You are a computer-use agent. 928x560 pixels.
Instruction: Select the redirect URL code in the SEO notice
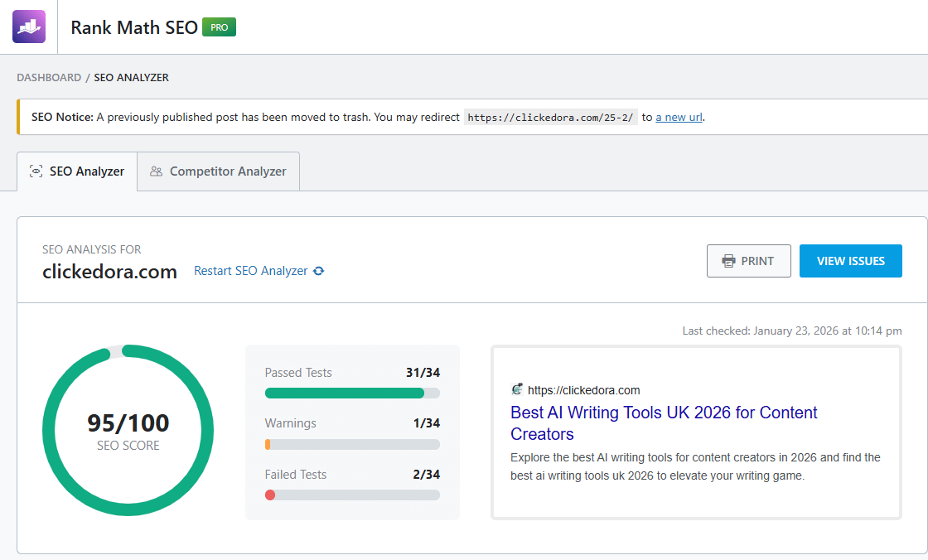point(550,118)
